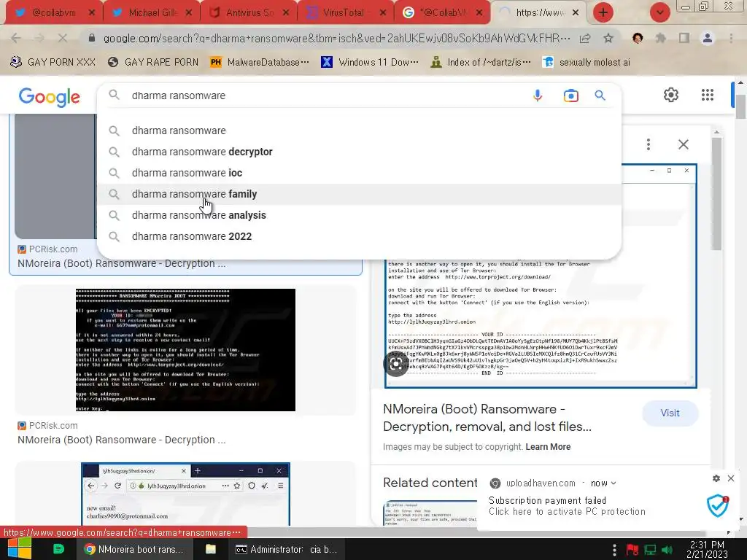Open more options in image preview panel
Screen dimensions: 747x560
tap(649, 144)
